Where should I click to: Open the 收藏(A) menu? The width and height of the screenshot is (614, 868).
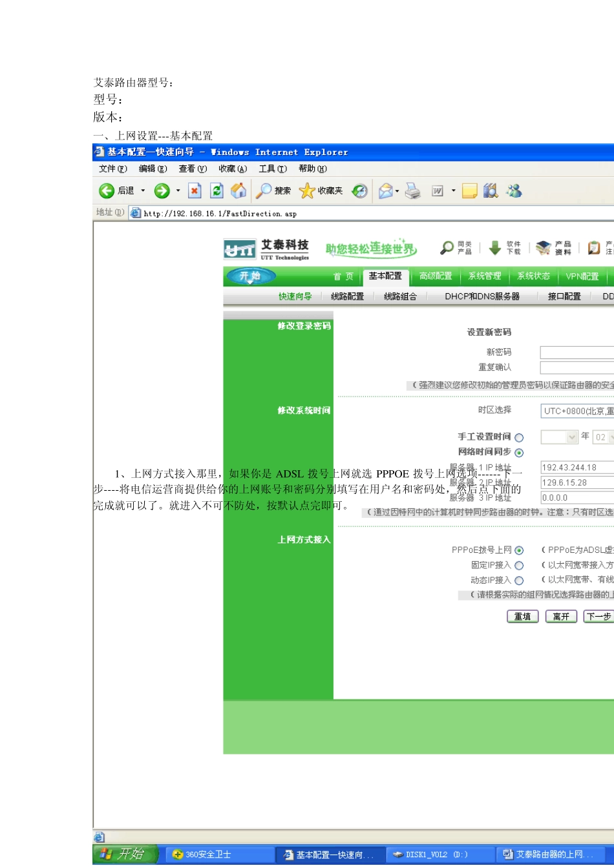(x=233, y=169)
